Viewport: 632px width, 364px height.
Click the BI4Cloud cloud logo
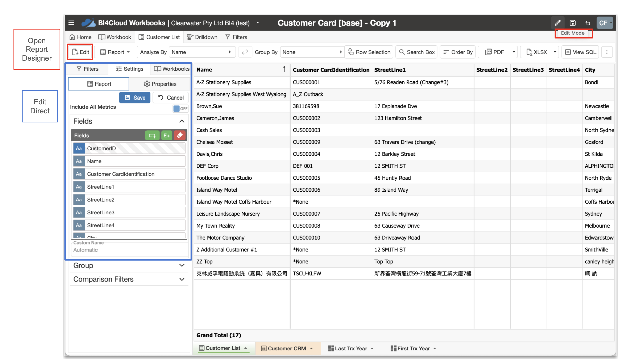click(88, 23)
